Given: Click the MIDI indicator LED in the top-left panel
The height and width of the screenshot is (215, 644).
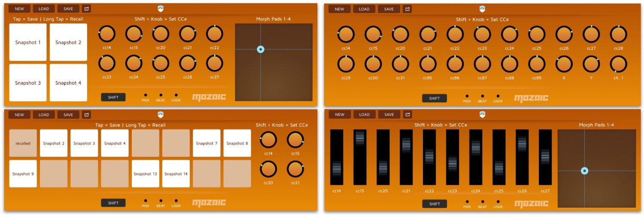Looking at the screenshot, I should tap(145, 95).
